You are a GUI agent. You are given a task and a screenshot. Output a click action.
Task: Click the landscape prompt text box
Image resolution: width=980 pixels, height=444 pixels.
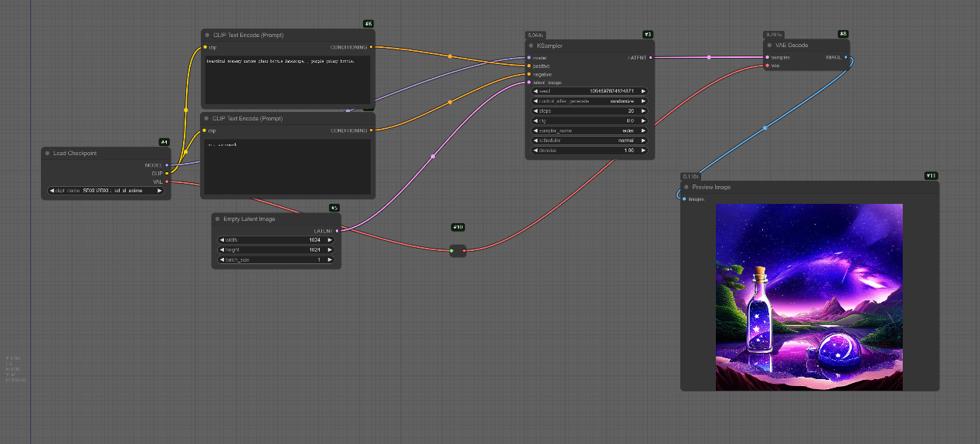[287, 79]
